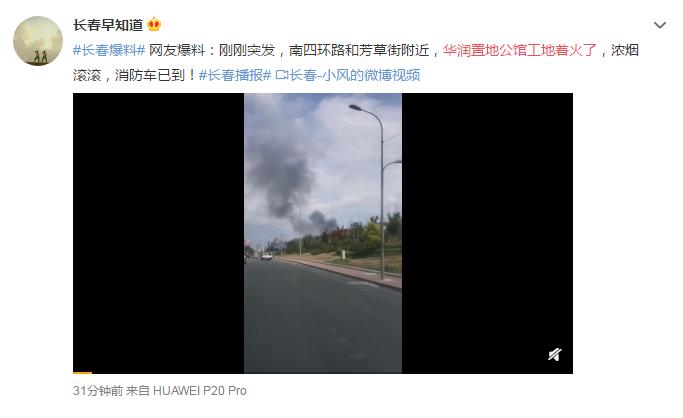Click the HUAWEI P20 Pro source link

click(x=199, y=391)
